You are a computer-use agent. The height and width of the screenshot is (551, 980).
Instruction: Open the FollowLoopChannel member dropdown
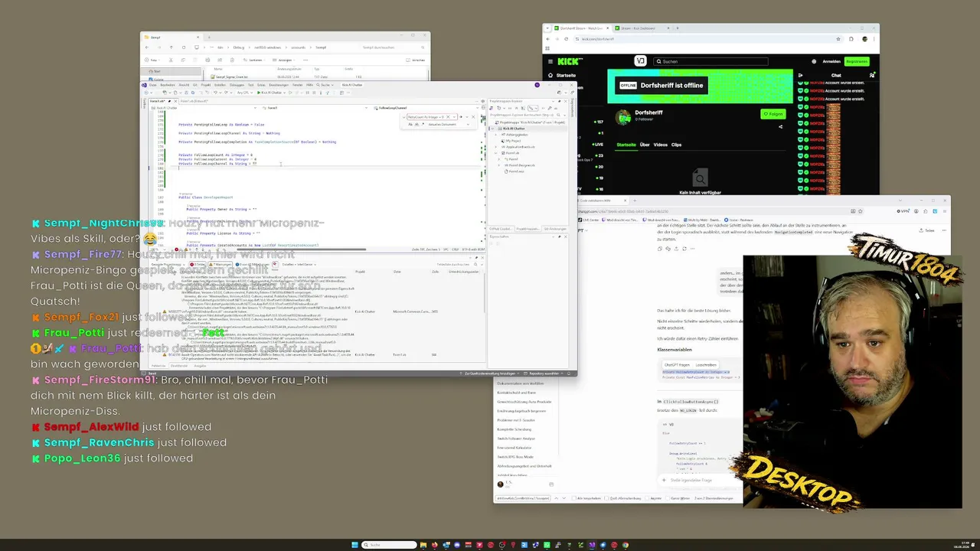pyautogui.click(x=426, y=108)
